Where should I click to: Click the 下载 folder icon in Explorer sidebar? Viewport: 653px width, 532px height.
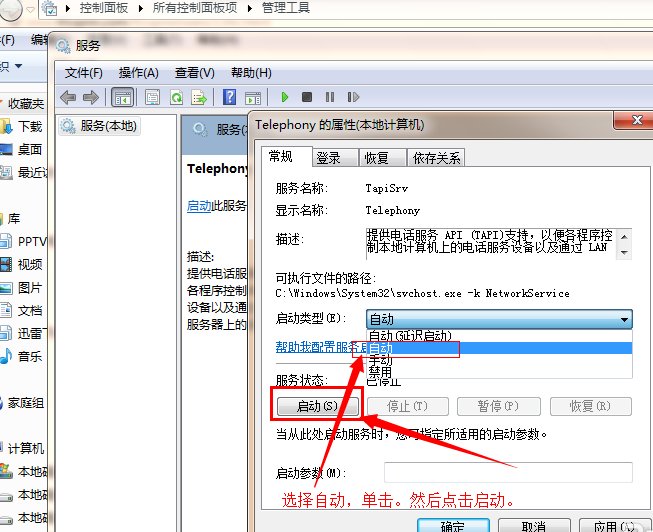click(x=6, y=126)
